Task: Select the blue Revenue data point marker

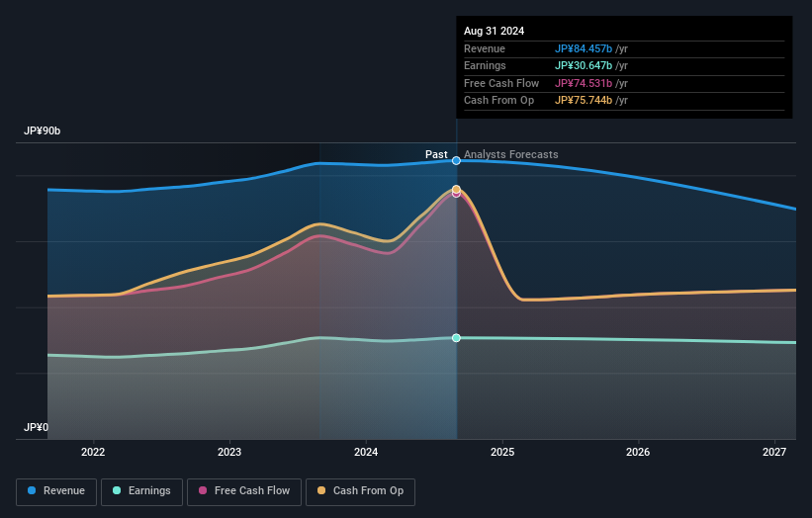Action: click(x=456, y=161)
